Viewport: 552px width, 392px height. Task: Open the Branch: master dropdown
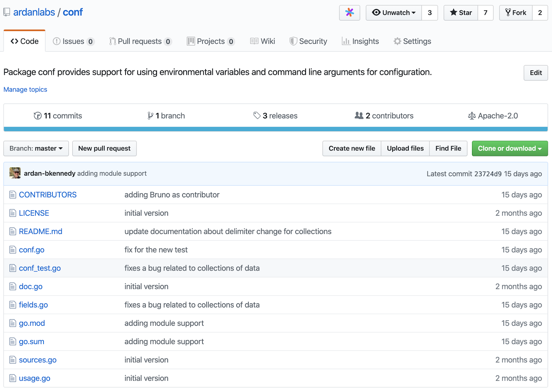[x=36, y=148]
